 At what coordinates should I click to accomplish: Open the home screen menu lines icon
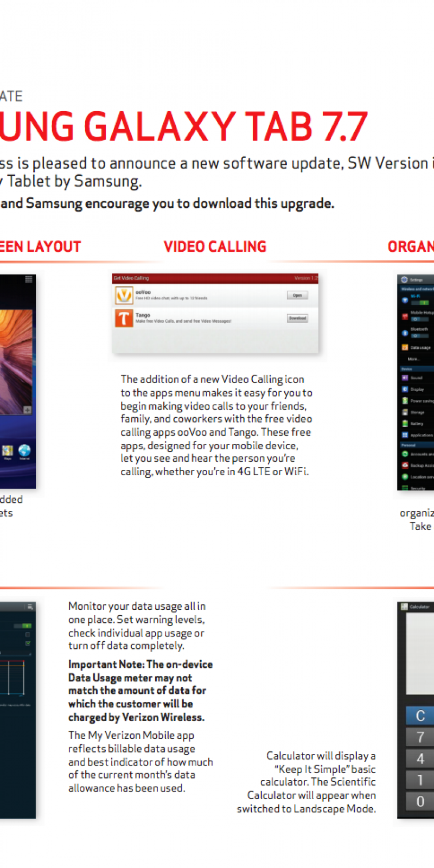29,279
